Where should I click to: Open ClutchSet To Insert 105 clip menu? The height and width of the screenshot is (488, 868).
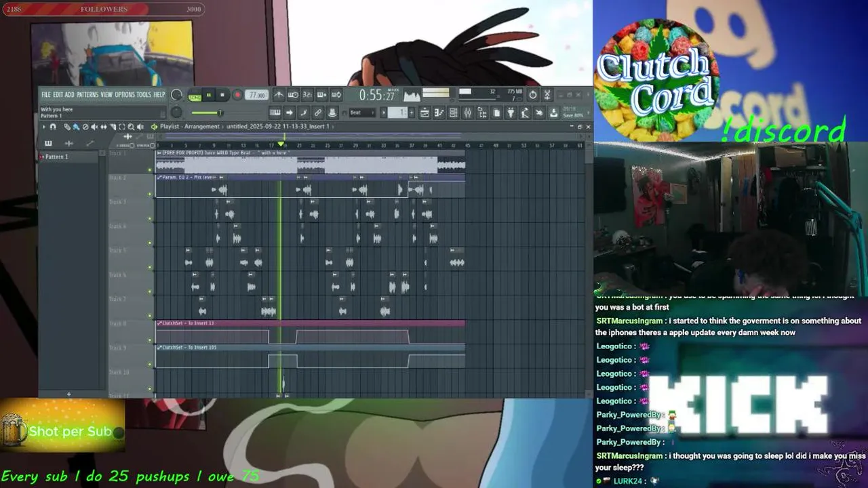159,348
